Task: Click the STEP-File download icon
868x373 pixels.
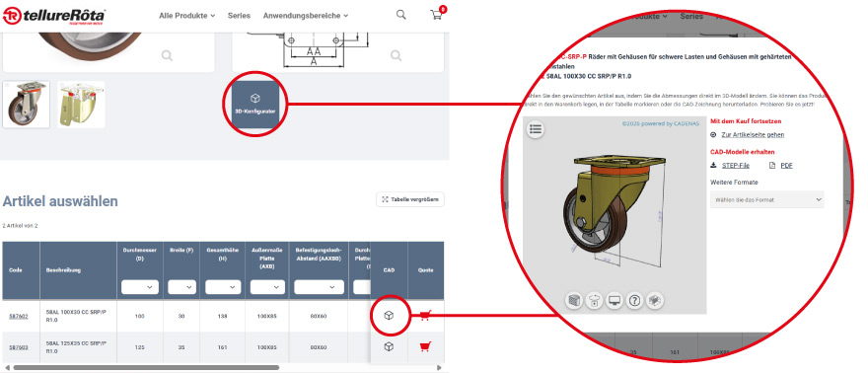Action: click(713, 165)
